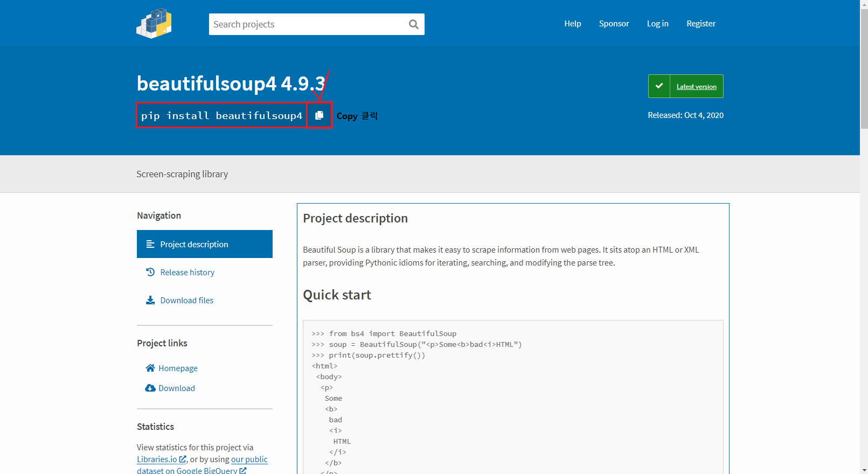Click the scrollbar down arrow
868x474 pixels.
click(864, 470)
